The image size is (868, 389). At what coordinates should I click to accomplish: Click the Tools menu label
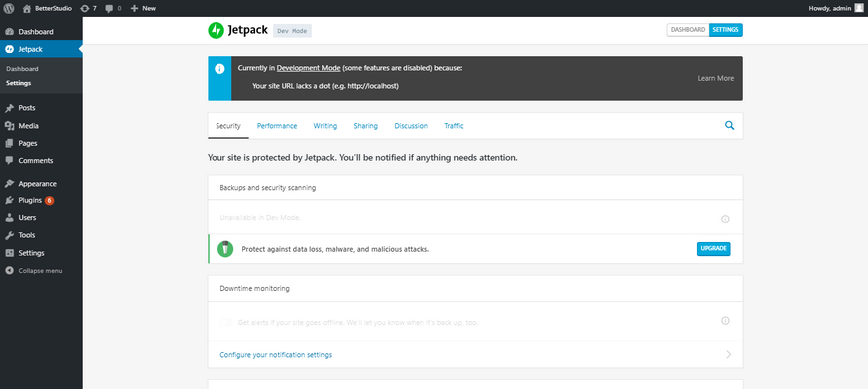click(x=27, y=235)
